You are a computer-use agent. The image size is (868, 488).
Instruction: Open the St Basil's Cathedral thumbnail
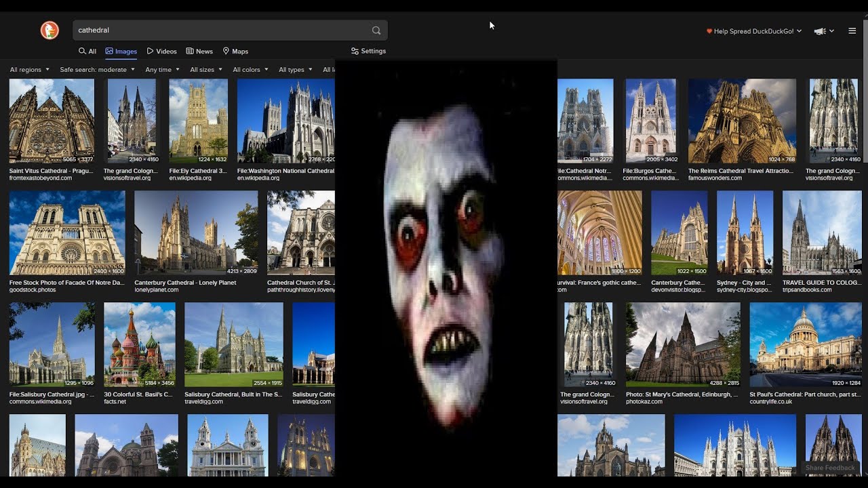[140, 344]
